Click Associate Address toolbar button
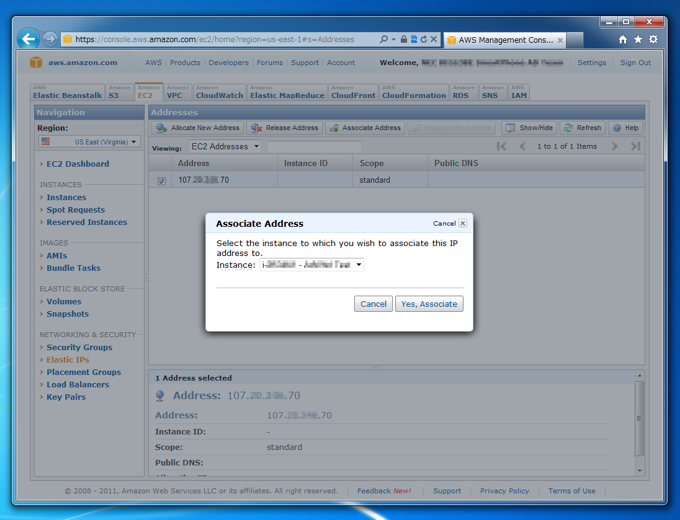The image size is (680, 520). tap(365, 128)
